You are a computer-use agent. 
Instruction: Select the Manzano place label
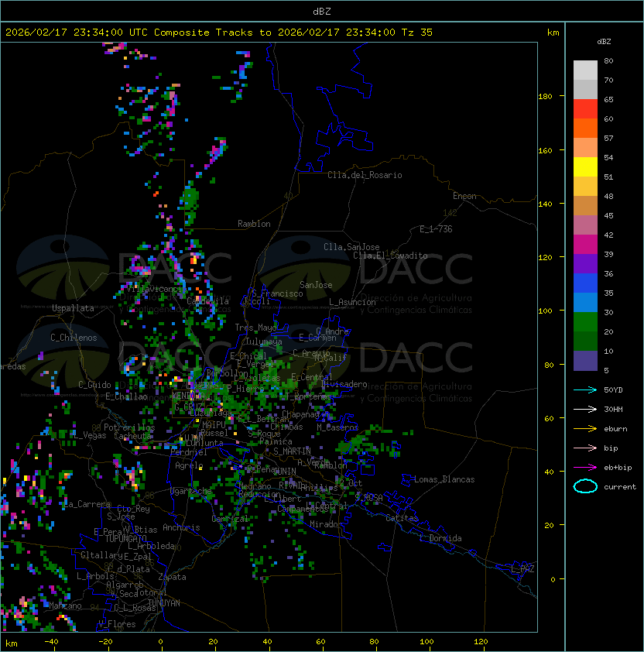(x=65, y=606)
